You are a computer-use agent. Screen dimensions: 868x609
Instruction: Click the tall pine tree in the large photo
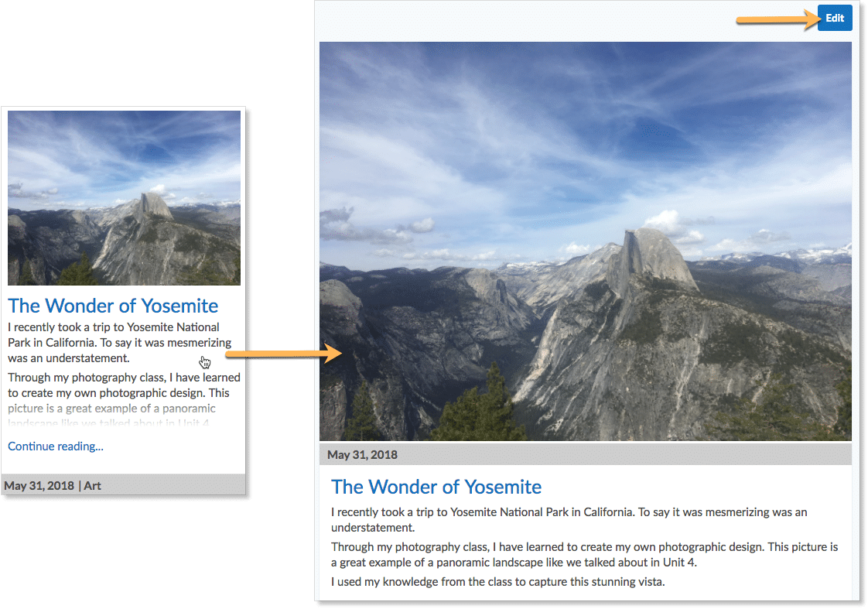click(482, 404)
